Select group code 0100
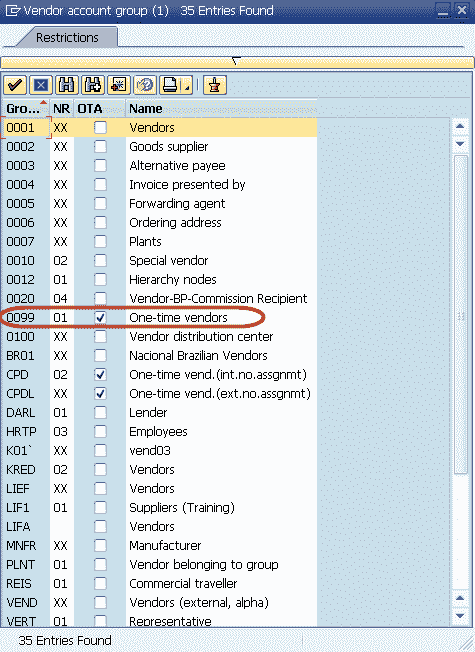The width and height of the screenshot is (475, 652). (x=20, y=336)
